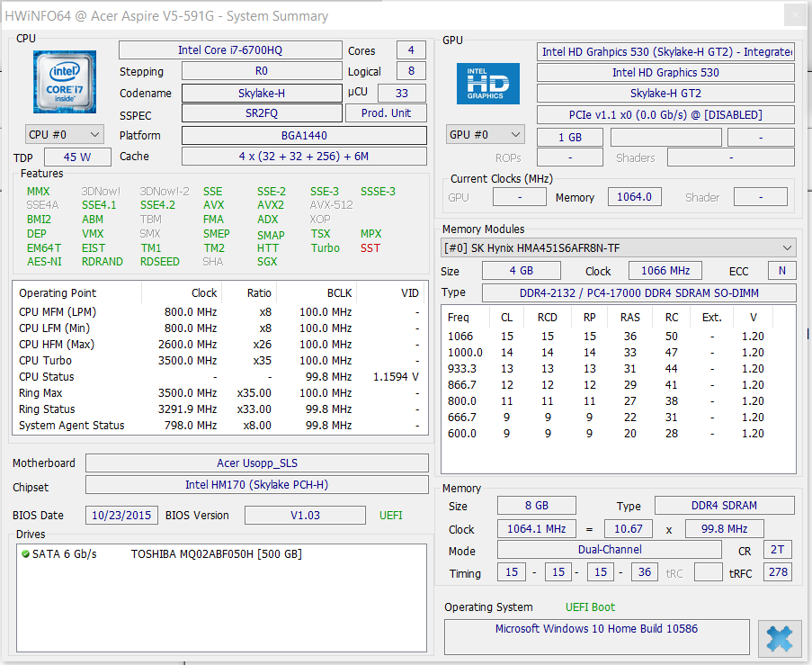Click the Logical value 8
The height and width of the screenshot is (665, 812).
(411, 71)
